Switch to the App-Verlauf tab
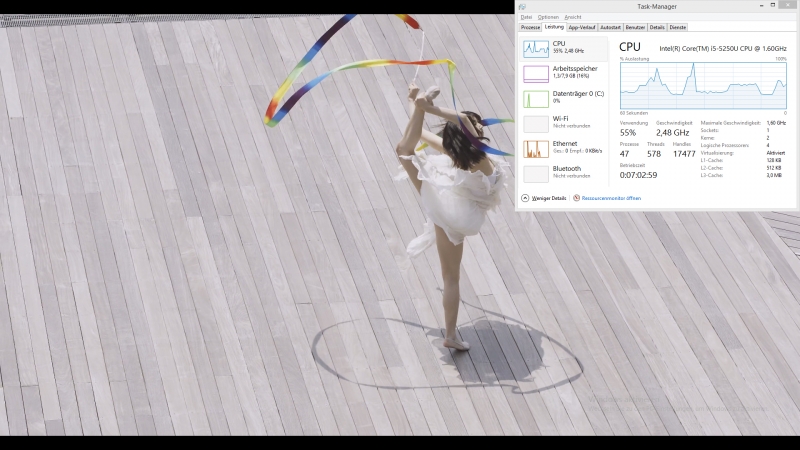The image size is (800, 450). [x=582, y=28]
